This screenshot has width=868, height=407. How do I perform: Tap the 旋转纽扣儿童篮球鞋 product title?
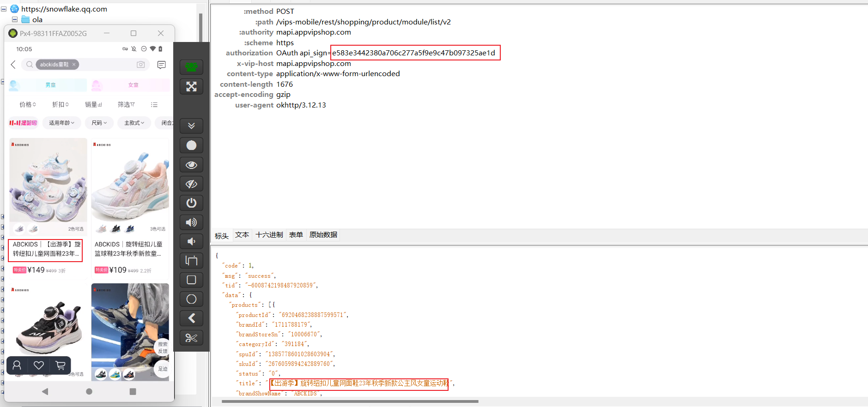pyautogui.click(x=128, y=249)
